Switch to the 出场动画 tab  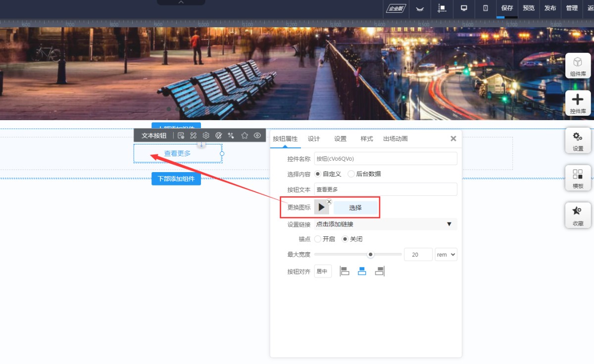click(x=395, y=139)
